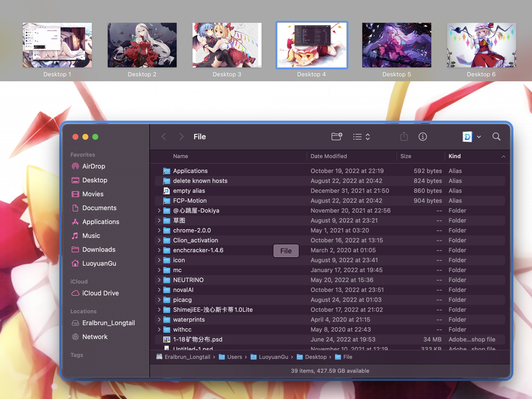The height and width of the screenshot is (399, 532).
Task: Click Users in the path bar
Action: (x=234, y=357)
